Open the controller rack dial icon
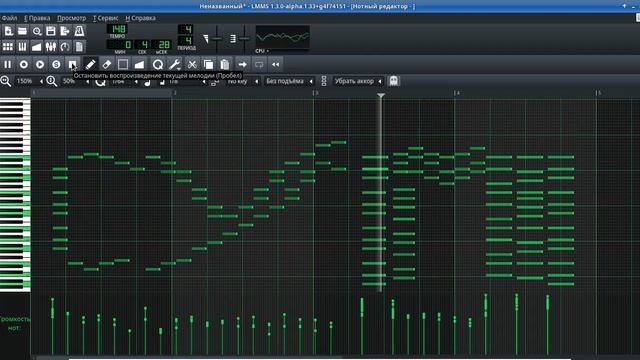 coord(65,47)
